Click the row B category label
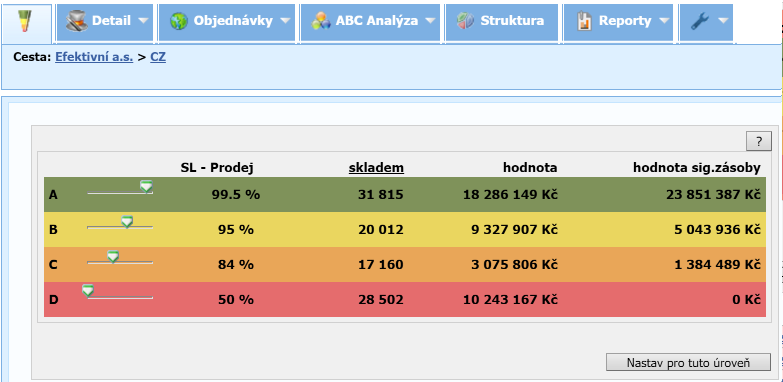This screenshot has width=783, height=382. 53,230
